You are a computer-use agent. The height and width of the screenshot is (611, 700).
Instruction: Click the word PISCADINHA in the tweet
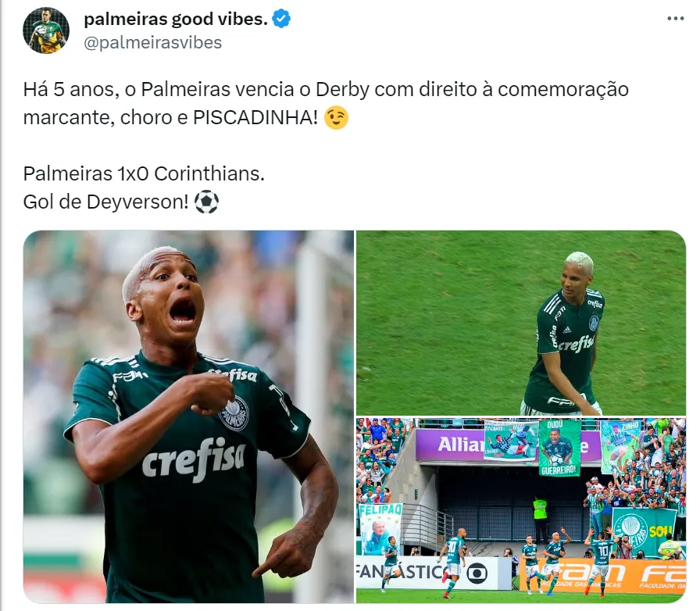point(255,118)
